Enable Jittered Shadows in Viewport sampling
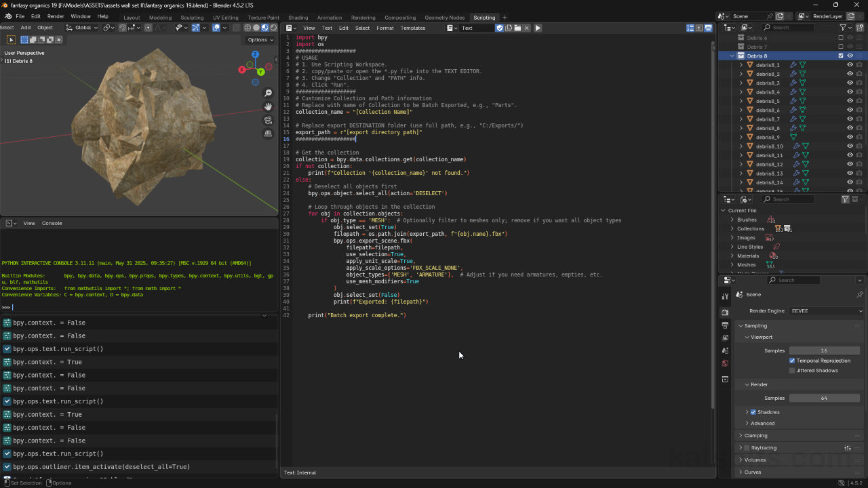868x488 pixels. point(793,370)
